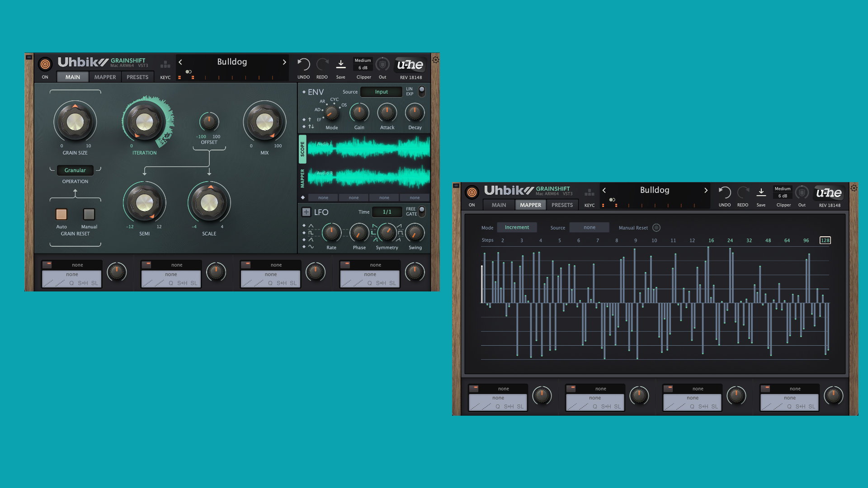
Task: Select step count 128 in Mapper
Action: click(825, 240)
